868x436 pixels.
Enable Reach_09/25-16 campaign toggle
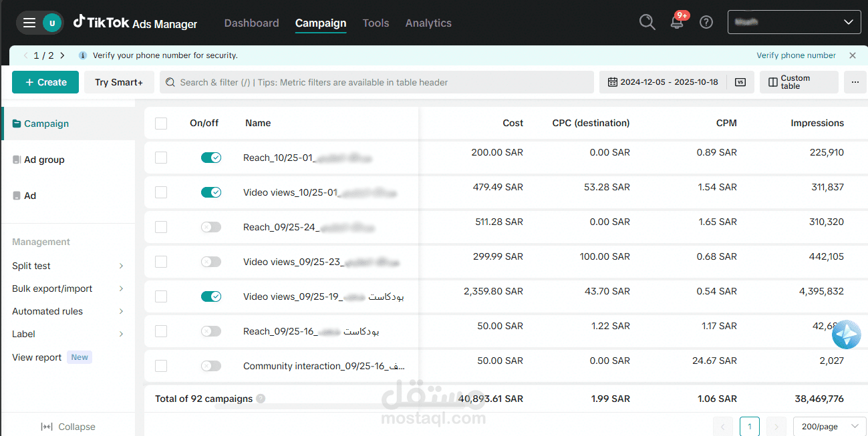211,331
